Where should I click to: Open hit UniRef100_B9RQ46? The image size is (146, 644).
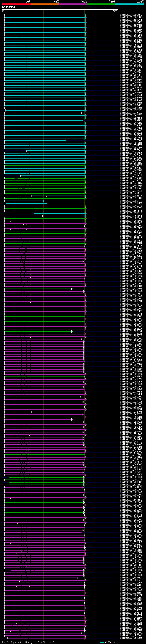coord(131,20)
